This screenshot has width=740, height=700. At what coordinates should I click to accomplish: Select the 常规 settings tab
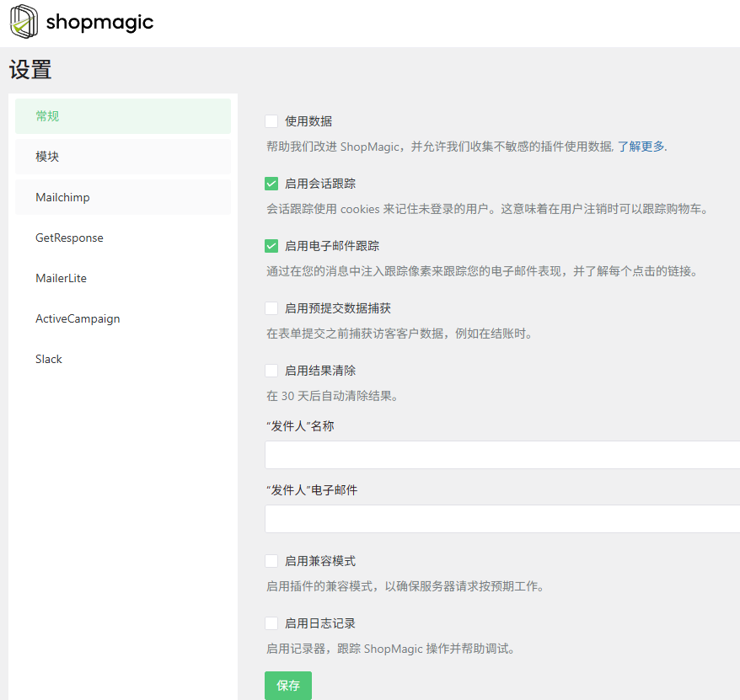coord(123,115)
